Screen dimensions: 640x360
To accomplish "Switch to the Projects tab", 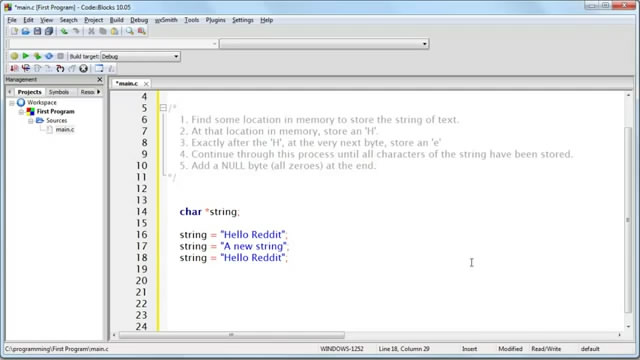I will pos(29,92).
